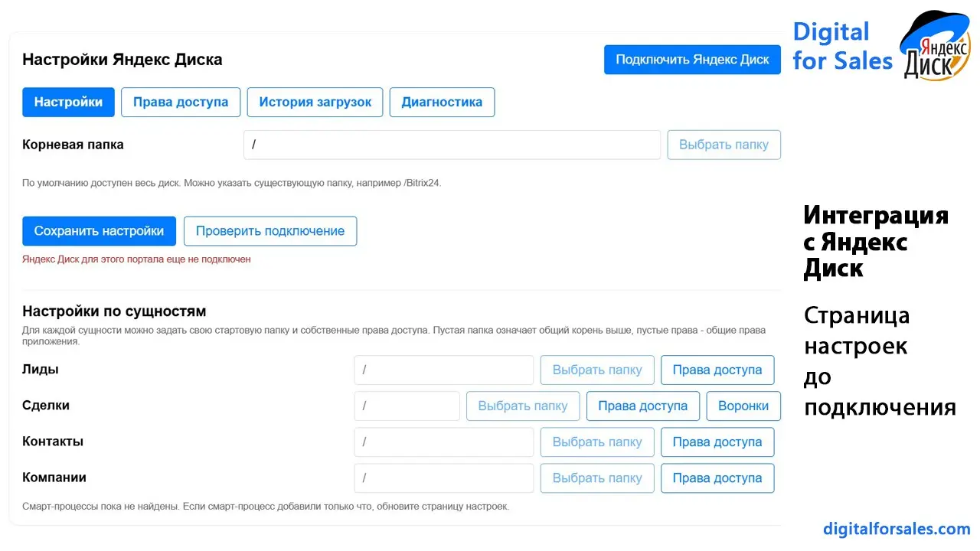980x551 pixels.
Task: Click the Контакты row label
Action: (x=53, y=442)
